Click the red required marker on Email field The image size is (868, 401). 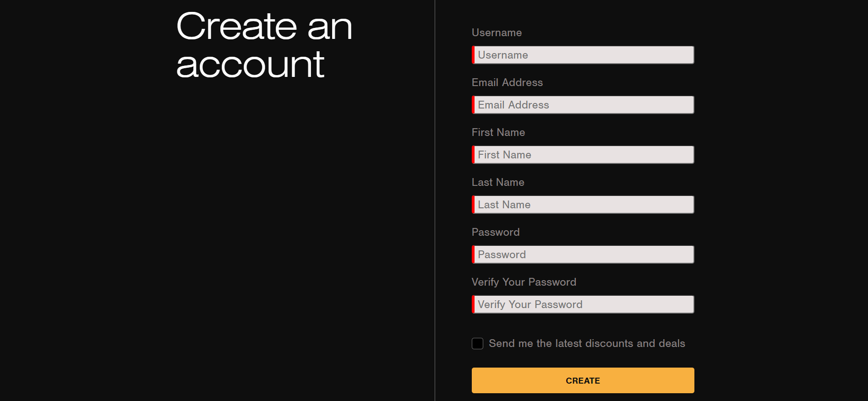[473, 105]
